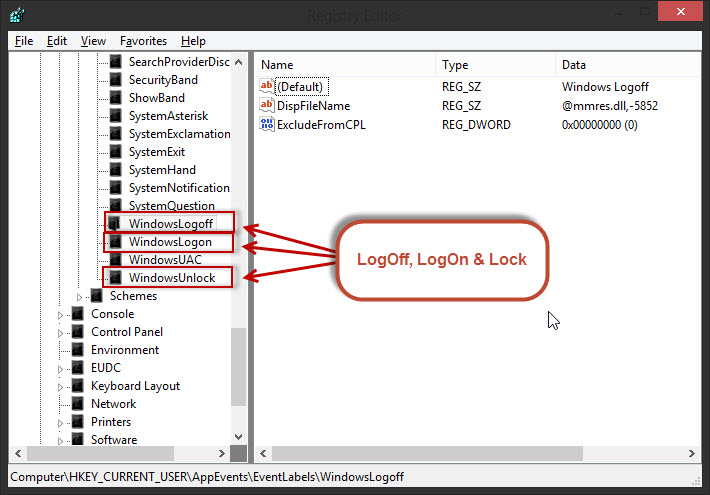Select the (Default) value name
710x495 pixels.
pyautogui.click(x=300, y=87)
